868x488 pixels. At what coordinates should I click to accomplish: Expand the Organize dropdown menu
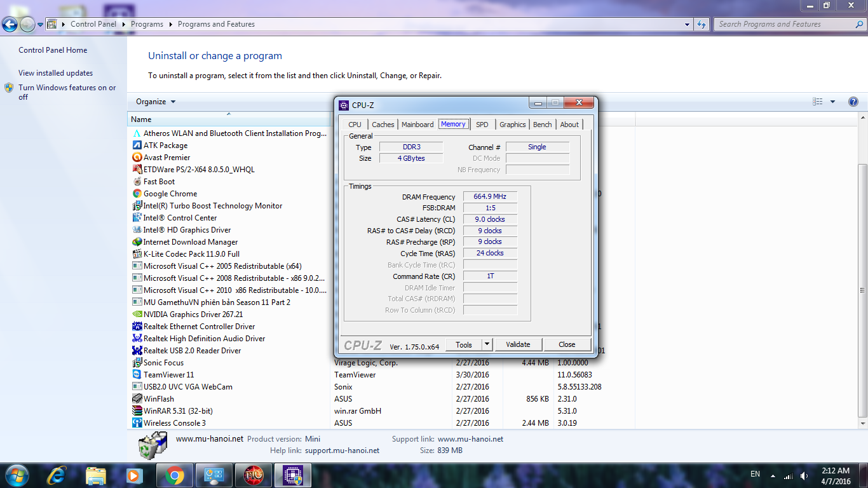coord(156,102)
